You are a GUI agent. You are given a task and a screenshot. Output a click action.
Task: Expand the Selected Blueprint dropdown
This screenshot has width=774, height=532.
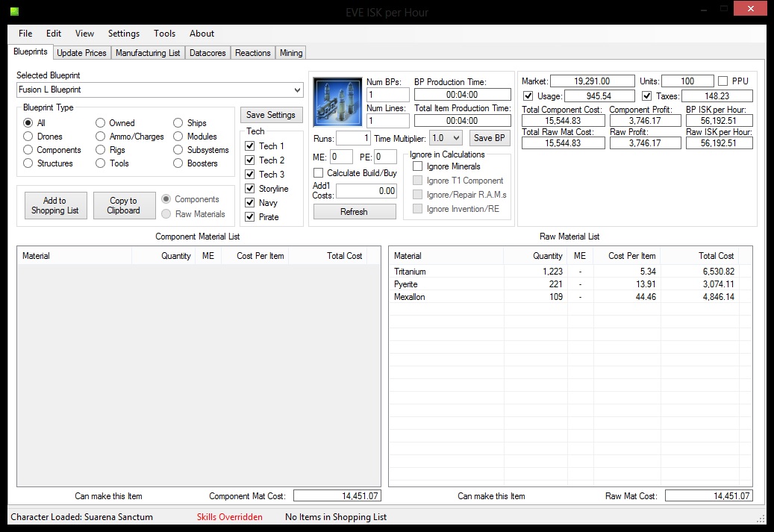(x=296, y=90)
